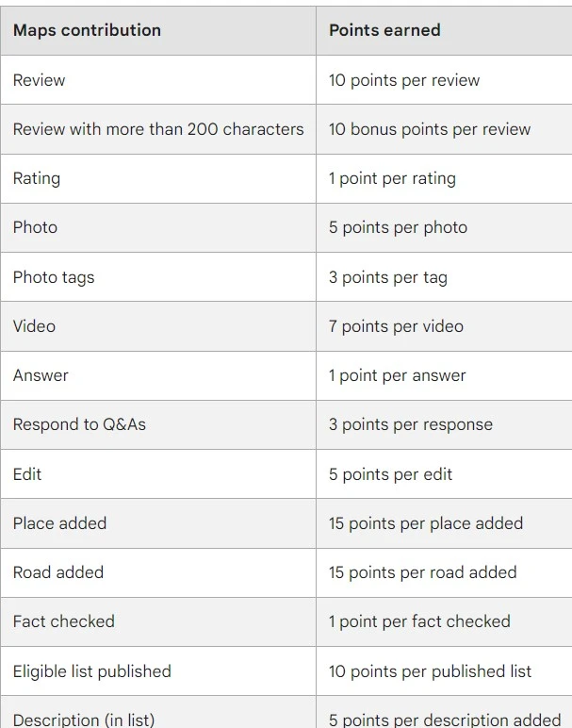Click '15 points per place added' cell
The image size is (572, 728).
tap(444, 523)
